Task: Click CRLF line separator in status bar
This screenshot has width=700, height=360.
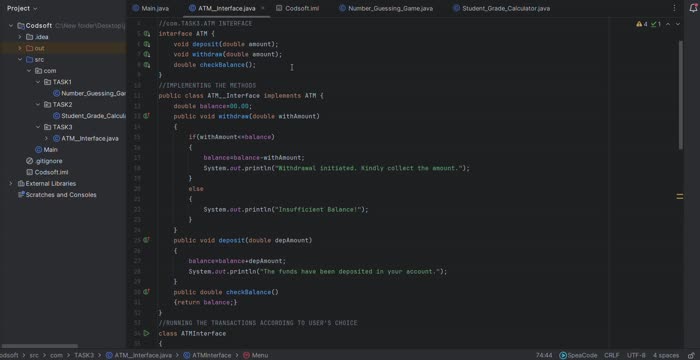Action: 612,356
